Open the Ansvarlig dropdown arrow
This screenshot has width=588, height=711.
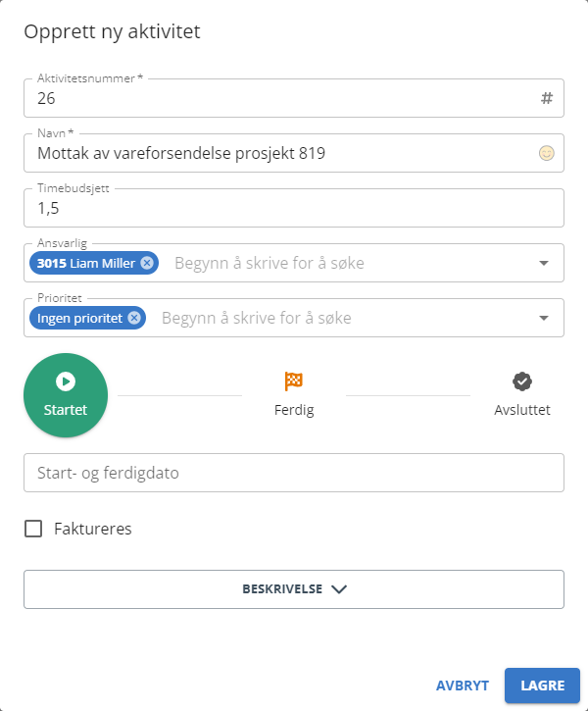pos(544,263)
